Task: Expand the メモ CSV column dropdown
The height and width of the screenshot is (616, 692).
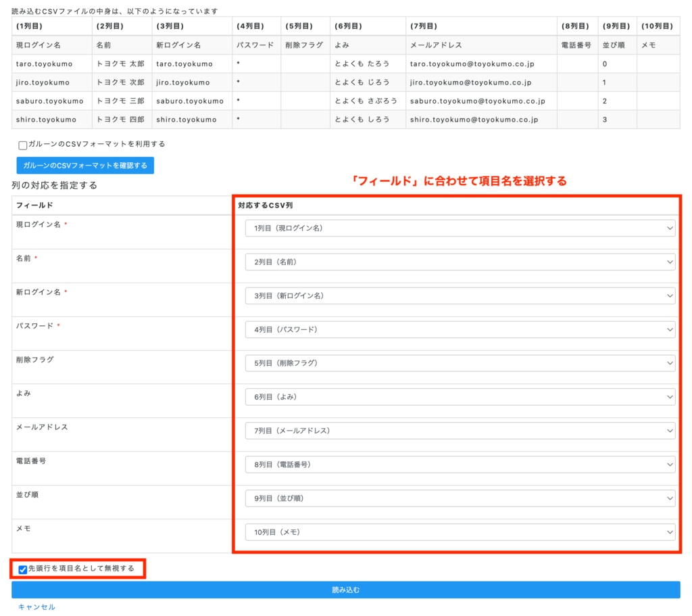Action: click(x=460, y=532)
